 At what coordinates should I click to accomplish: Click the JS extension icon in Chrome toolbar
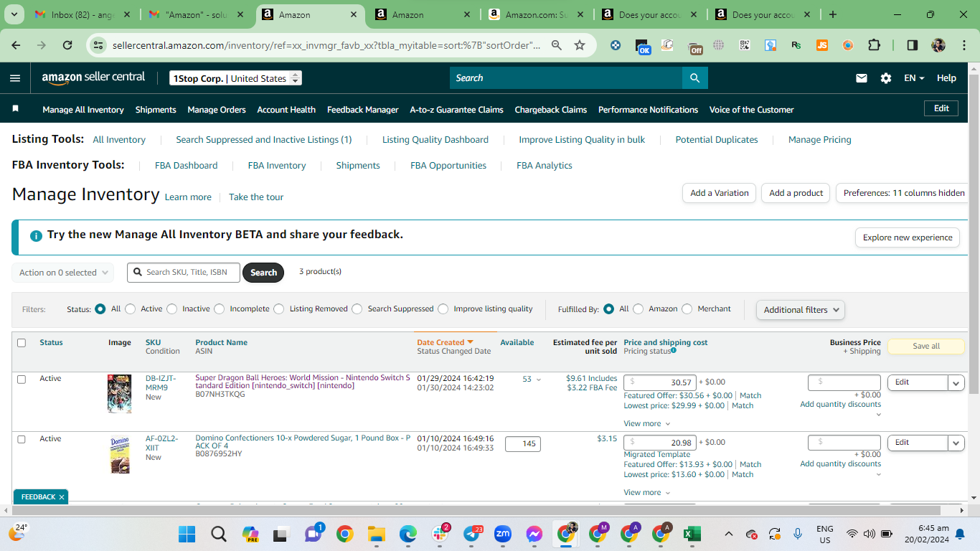822,45
